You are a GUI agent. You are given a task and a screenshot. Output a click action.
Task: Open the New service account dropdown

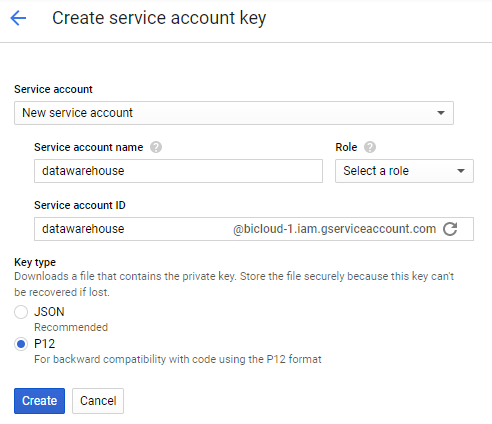(234, 113)
